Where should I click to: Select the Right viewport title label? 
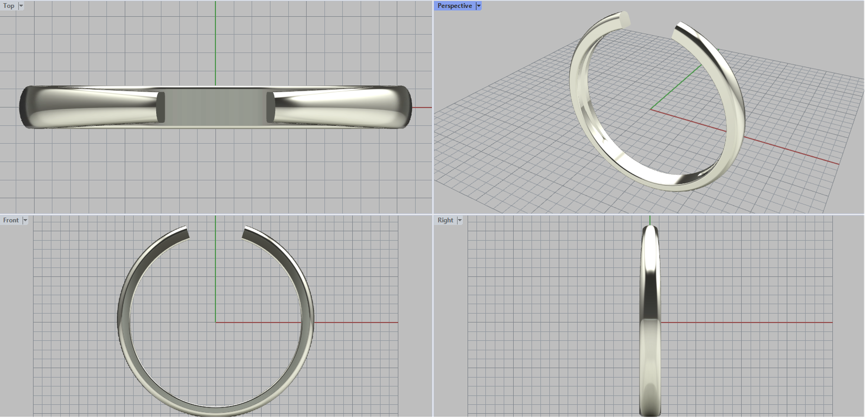coord(445,220)
